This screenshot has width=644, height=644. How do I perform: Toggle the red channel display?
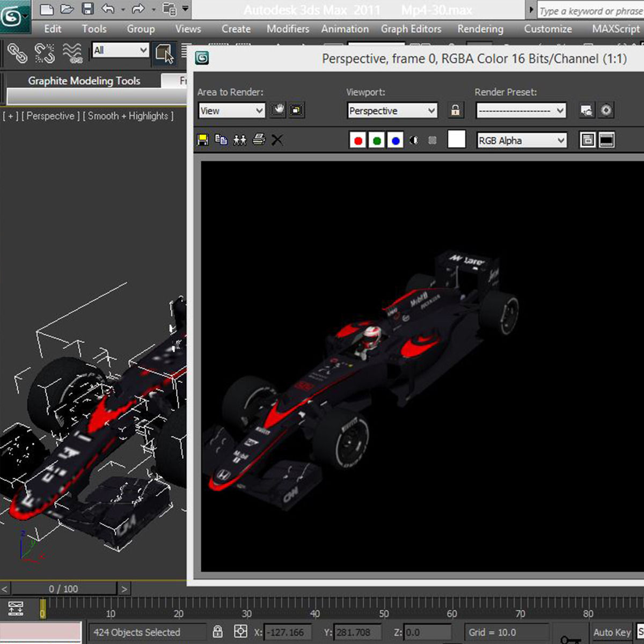point(358,141)
